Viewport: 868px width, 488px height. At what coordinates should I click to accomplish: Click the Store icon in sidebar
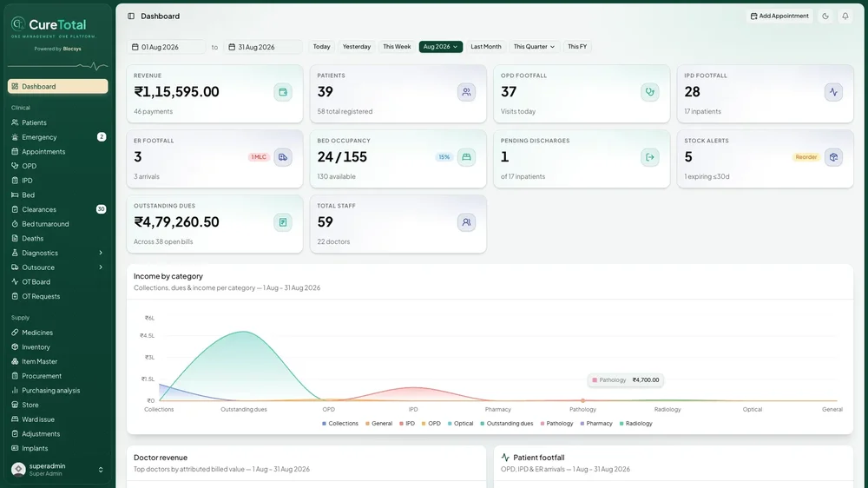click(x=15, y=405)
